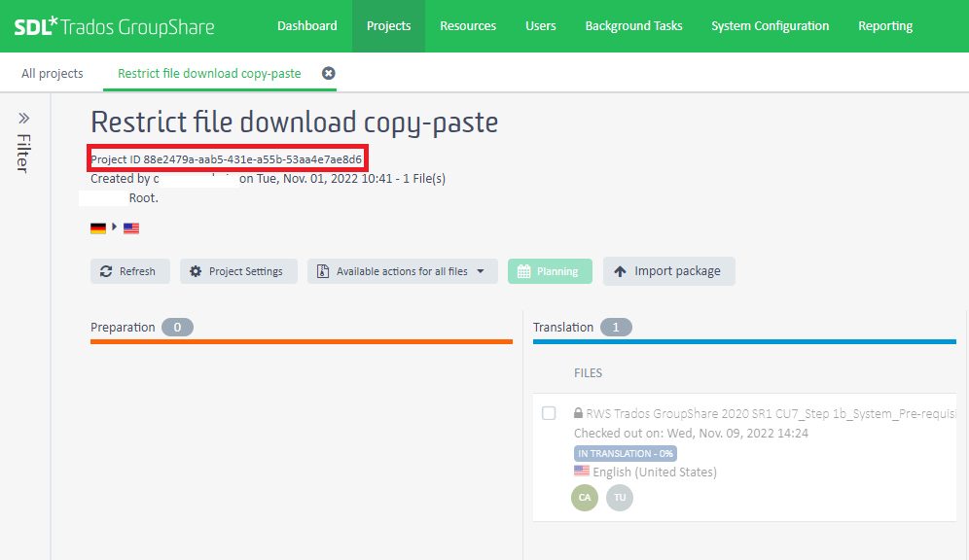Click the IN TRANSLATION - 0% status badge
This screenshot has width=969, height=560.
click(626, 453)
